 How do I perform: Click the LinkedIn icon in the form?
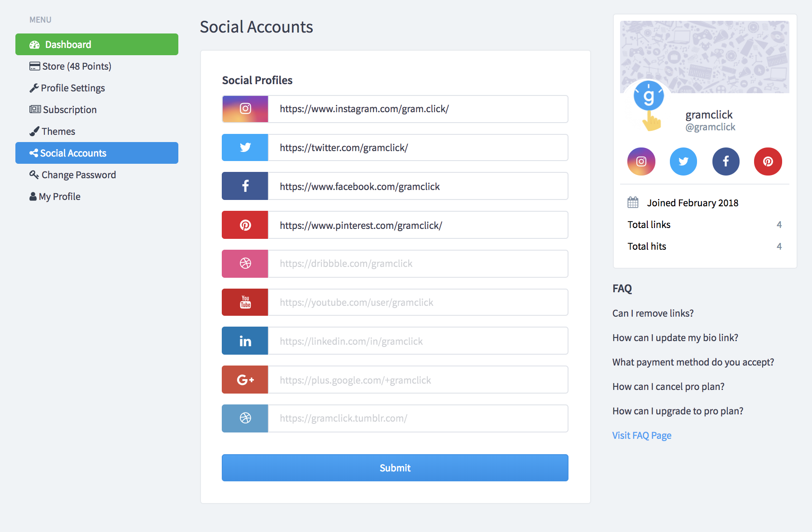[245, 341]
